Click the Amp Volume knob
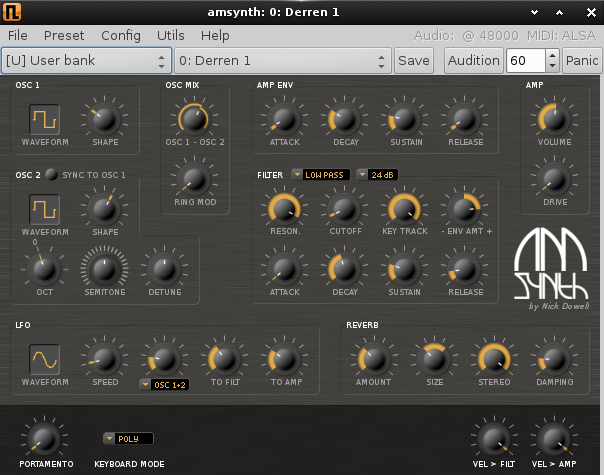This screenshot has width=604, height=475. tap(554, 119)
